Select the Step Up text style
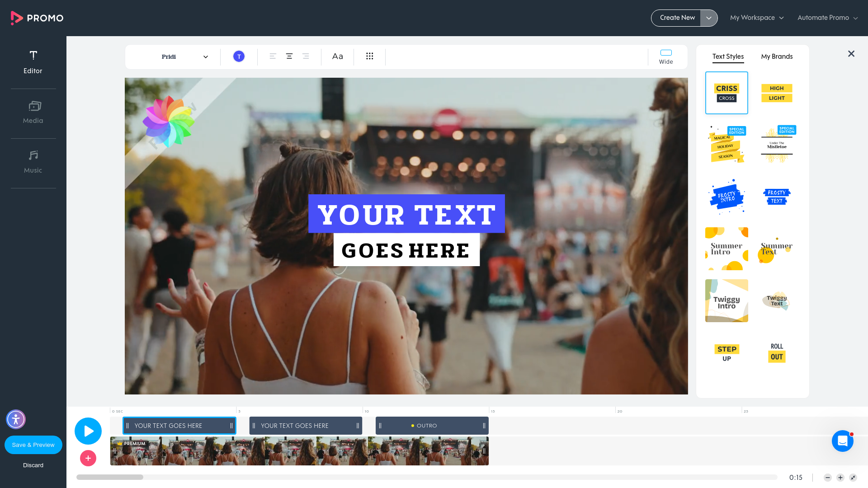 pos(726,353)
